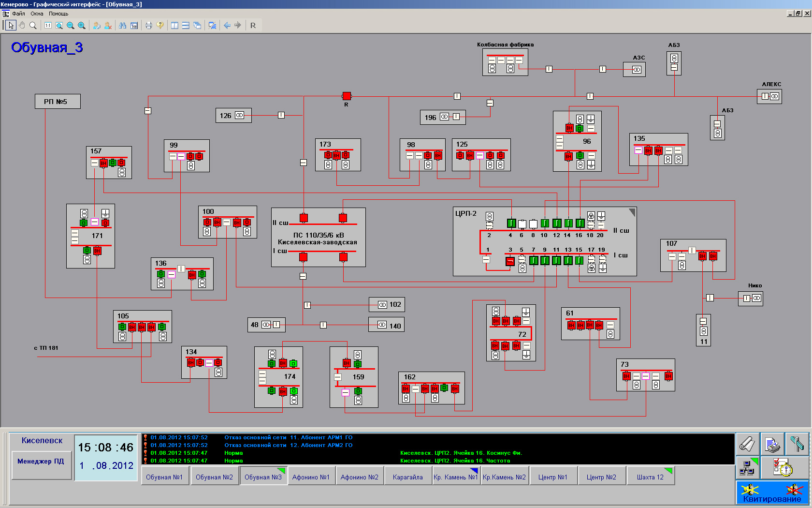Open the Окна menu

(37, 14)
